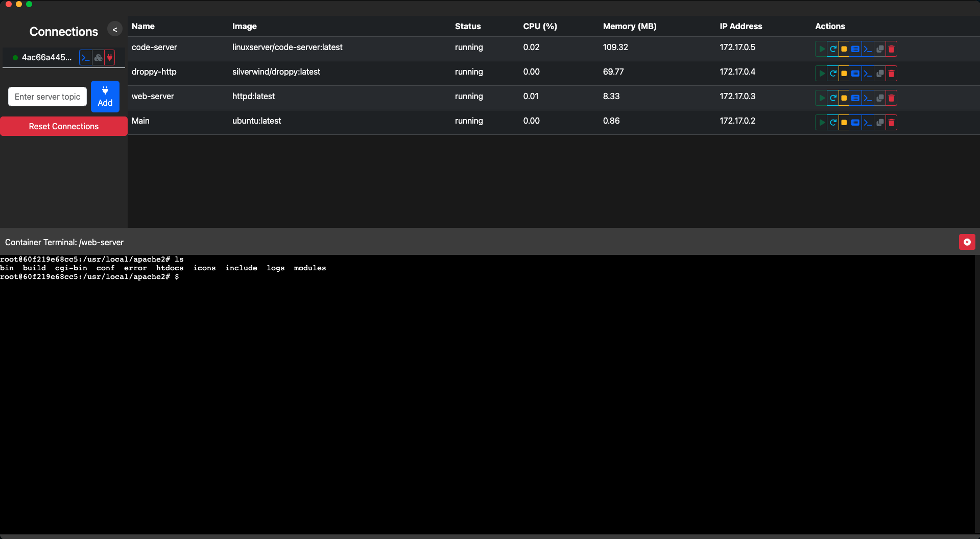980x539 pixels.
Task: Click IP address 172.17.0.3
Action: click(737, 96)
